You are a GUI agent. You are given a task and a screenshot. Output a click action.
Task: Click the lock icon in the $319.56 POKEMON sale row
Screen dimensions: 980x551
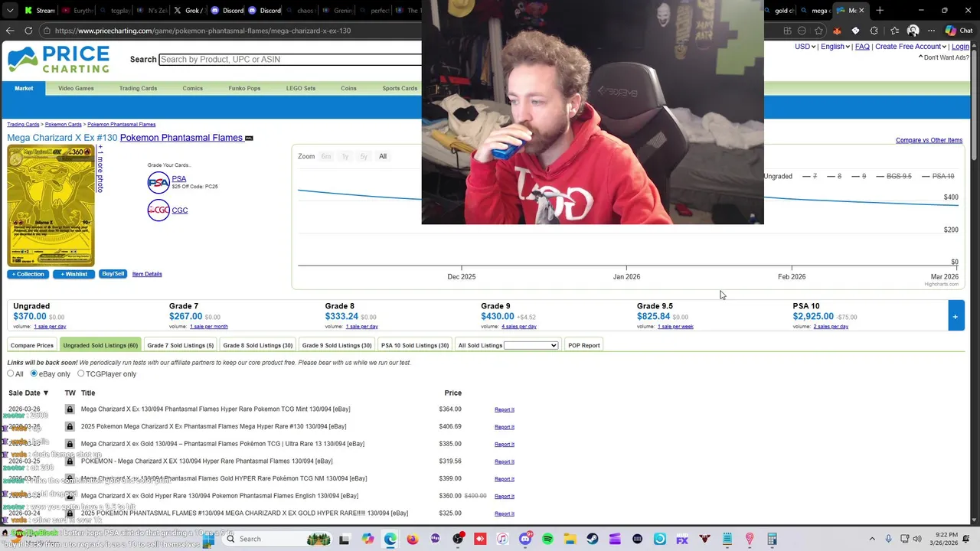tap(70, 461)
